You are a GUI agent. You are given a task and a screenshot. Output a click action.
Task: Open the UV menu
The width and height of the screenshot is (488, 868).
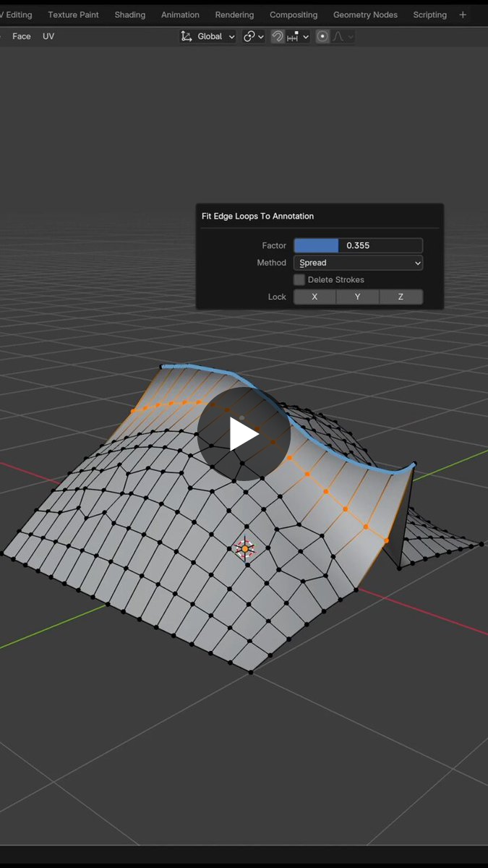tap(48, 36)
